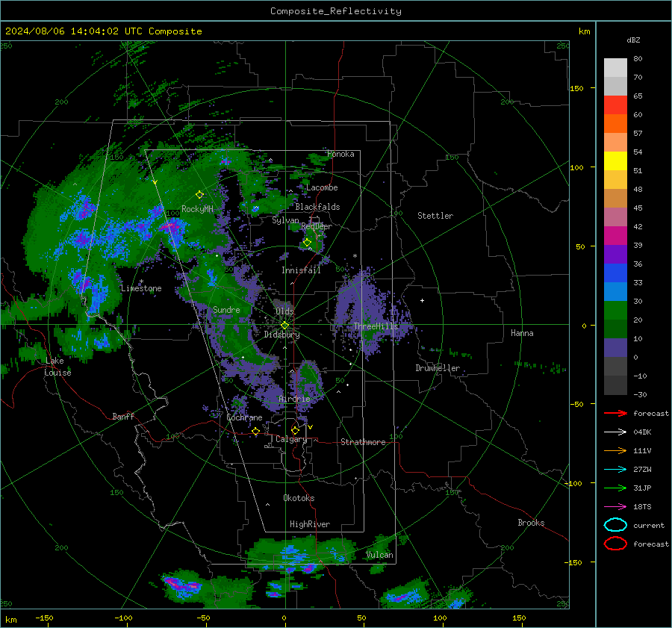Image resolution: width=672 pixels, height=628 pixels.
Task: Click the Composite_Reflectivity title
Action: coord(336,11)
